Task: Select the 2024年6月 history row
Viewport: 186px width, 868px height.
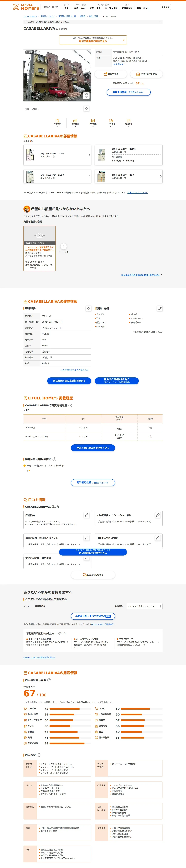Action: pyautogui.click(x=93, y=428)
